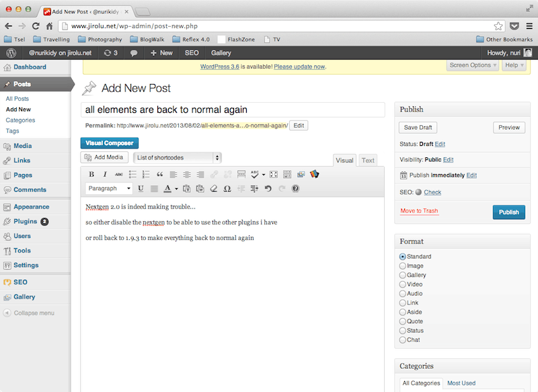The width and height of the screenshot is (538, 392).
Task: Click the undo arrow in editor
Action: pyautogui.click(x=268, y=189)
